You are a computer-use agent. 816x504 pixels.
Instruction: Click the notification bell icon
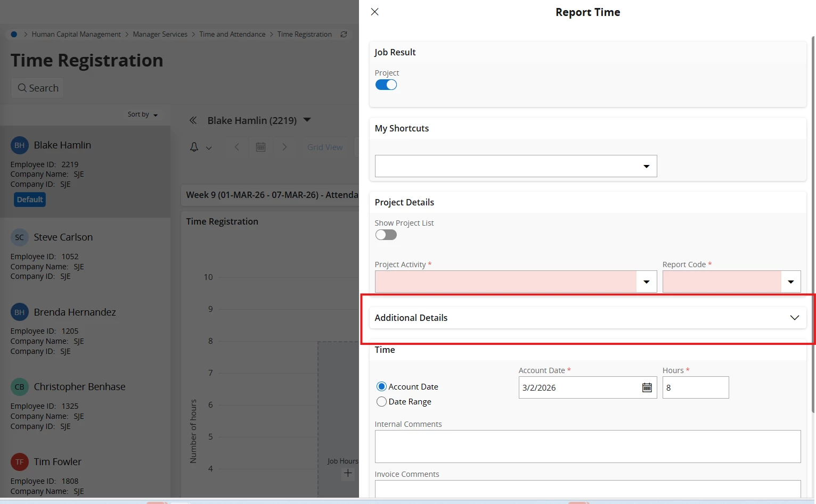(x=194, y=147)
